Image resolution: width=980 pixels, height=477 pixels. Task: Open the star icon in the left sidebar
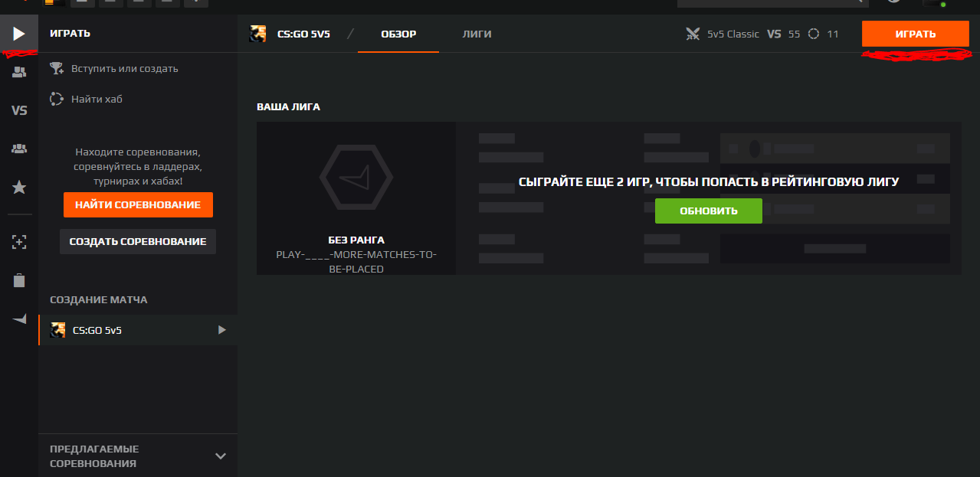(19, 188)
